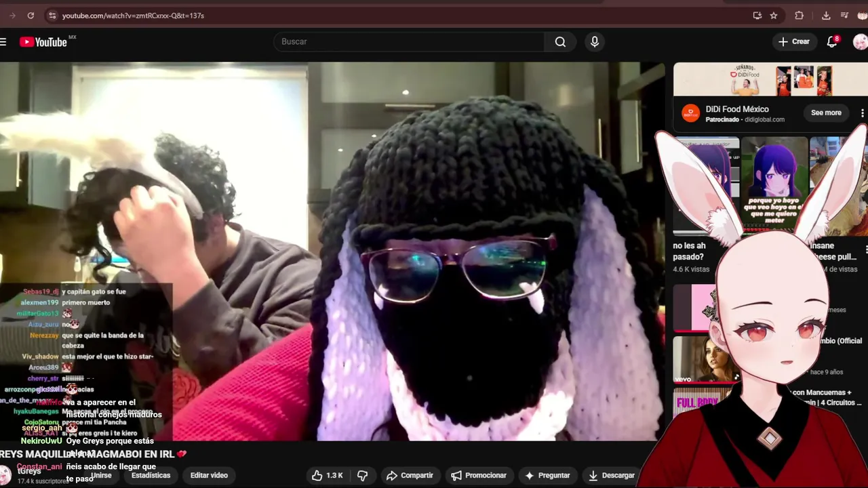Open the notifications bell
The width and height of the screenshot is (868, 488).
832,41
